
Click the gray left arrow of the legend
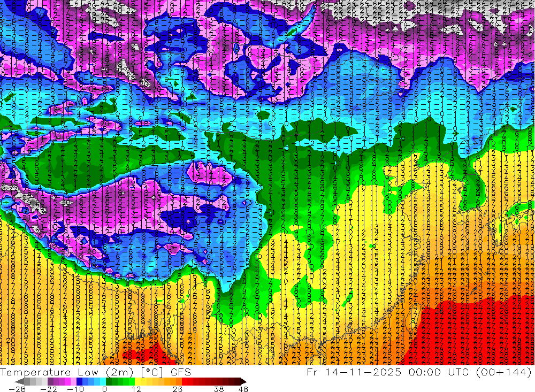click(x=19, y=382)
